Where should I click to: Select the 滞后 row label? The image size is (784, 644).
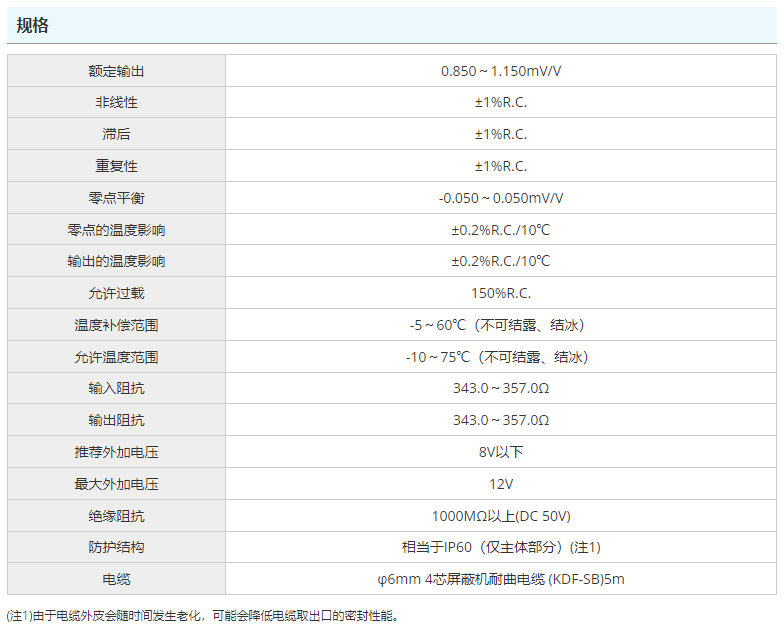coord(116,134)
